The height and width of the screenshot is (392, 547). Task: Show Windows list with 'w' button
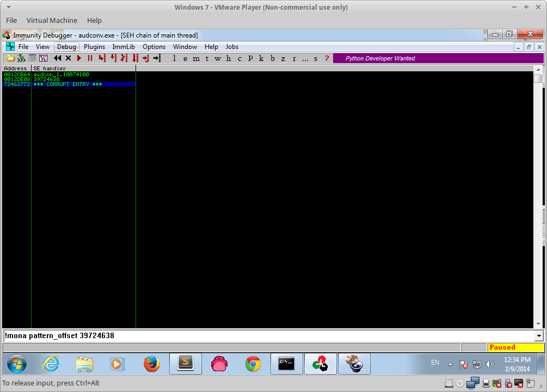pyautogui.click(x=218, y=58)
